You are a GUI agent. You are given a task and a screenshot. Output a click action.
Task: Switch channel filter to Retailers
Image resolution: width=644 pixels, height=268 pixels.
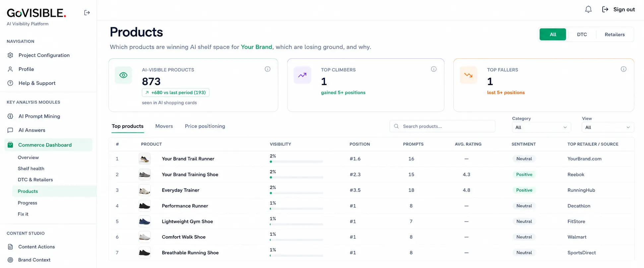[x=614, y=34]
